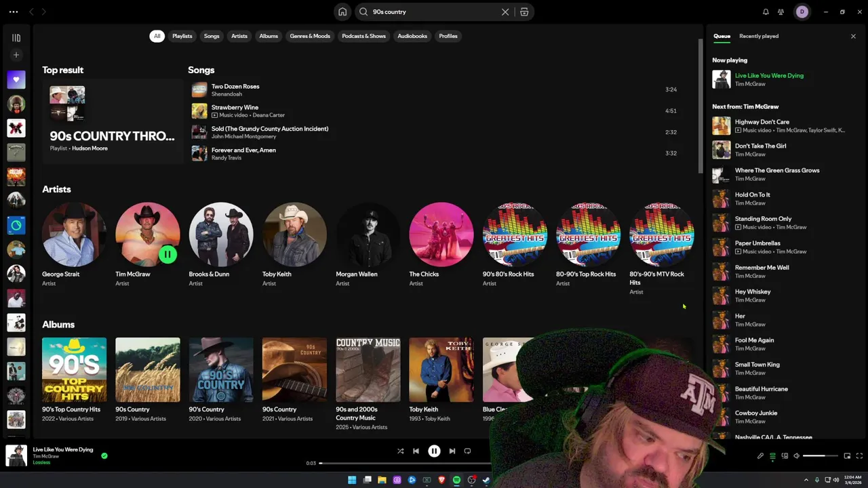
Task: Open Hudson Moore playlist owner link
Action: point(90,148)
